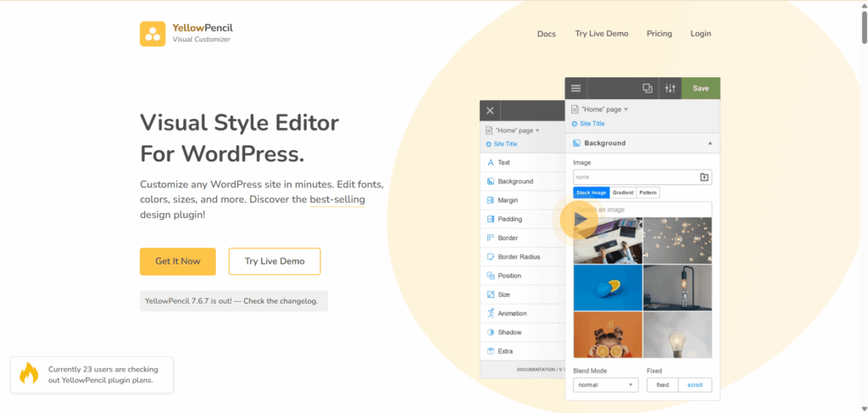Click the Text row label
Image resolution: width=868 pixels, height=413 pixels.
click(504, 163)
